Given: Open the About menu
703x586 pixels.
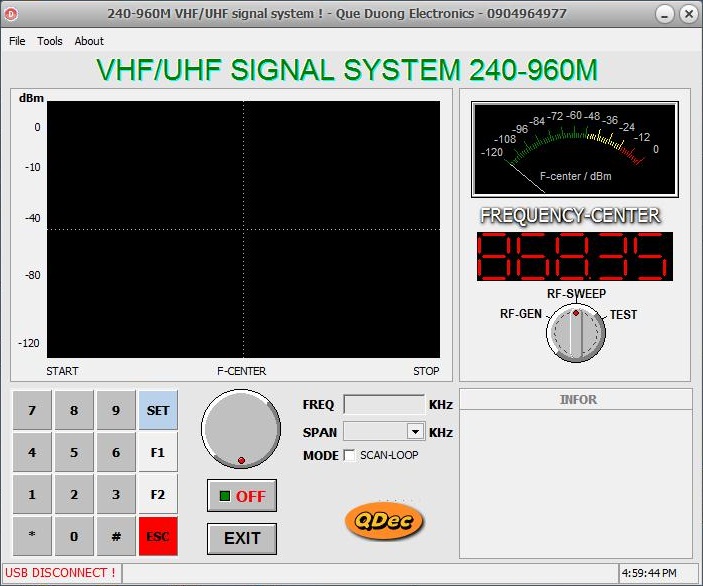Looking at the screenshot, I should point(89,41).
